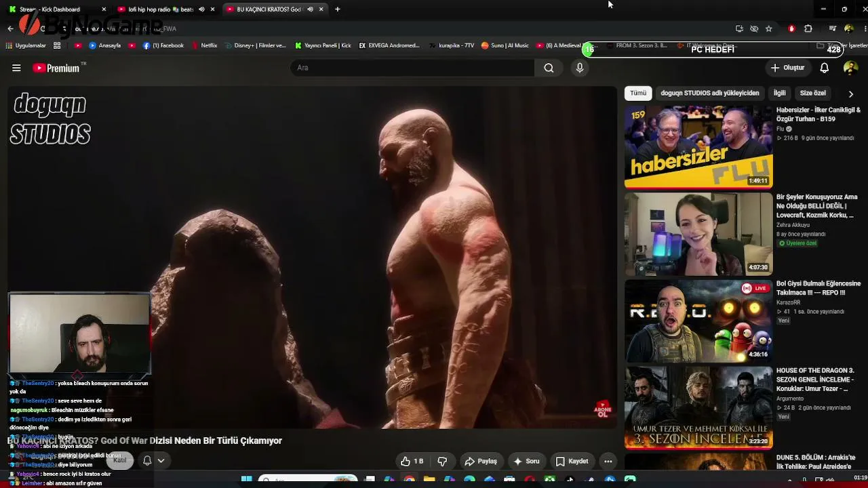Screen dimensions: 868x488
Task: Open the Argumento channel name link
Action: [x=789, y=399]
